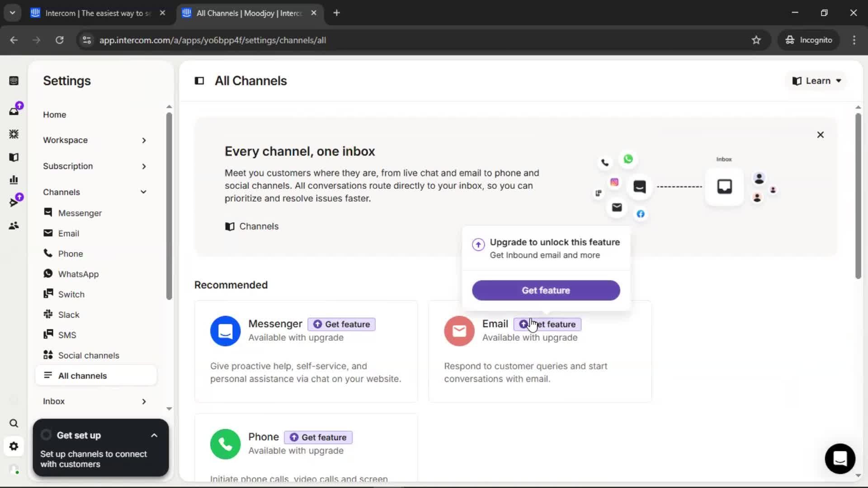Select All channels in sidebar

(x=96, y=375)
